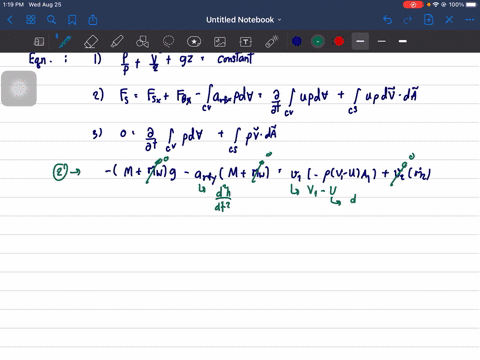Select the selected medium stroke thickness
This screenshot has width=480, height=360.
[360, 41]
